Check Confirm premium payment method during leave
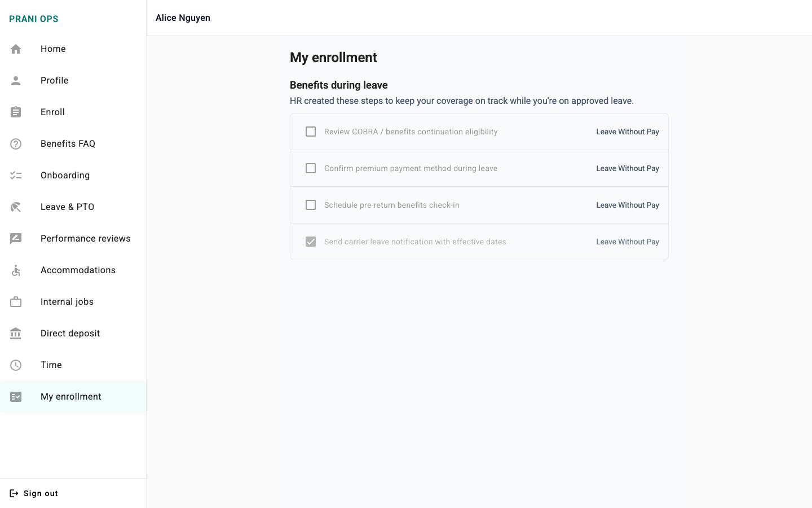Viewport: 812px width, 508px height. [311, 168]
